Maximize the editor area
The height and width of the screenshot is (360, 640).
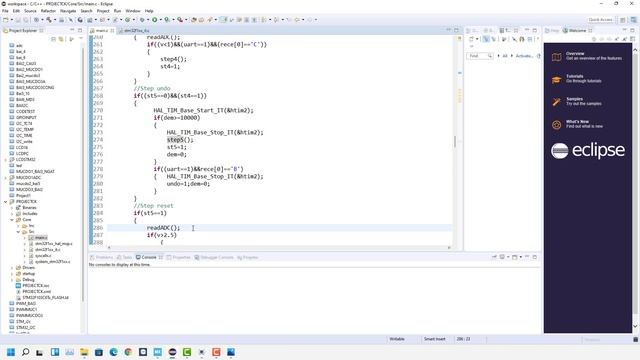point(456,30)
